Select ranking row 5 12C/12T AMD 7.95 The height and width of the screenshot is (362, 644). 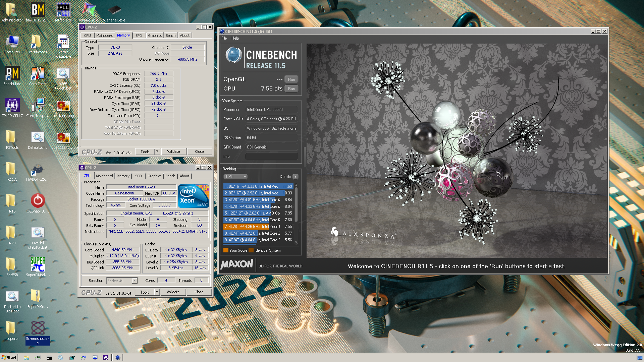258,213
